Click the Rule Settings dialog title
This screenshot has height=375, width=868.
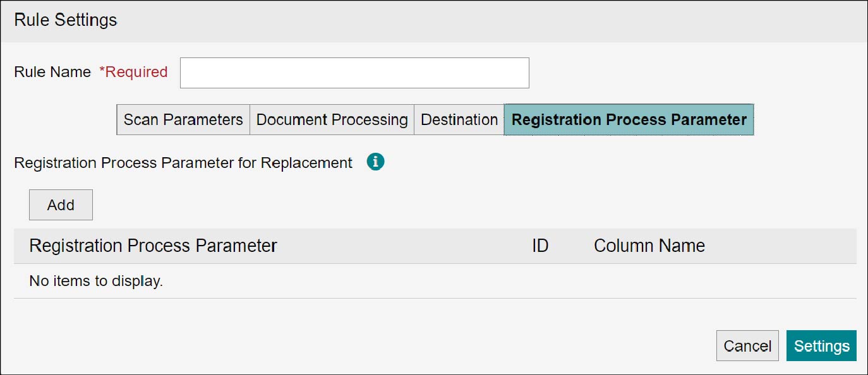click(66, 20)
